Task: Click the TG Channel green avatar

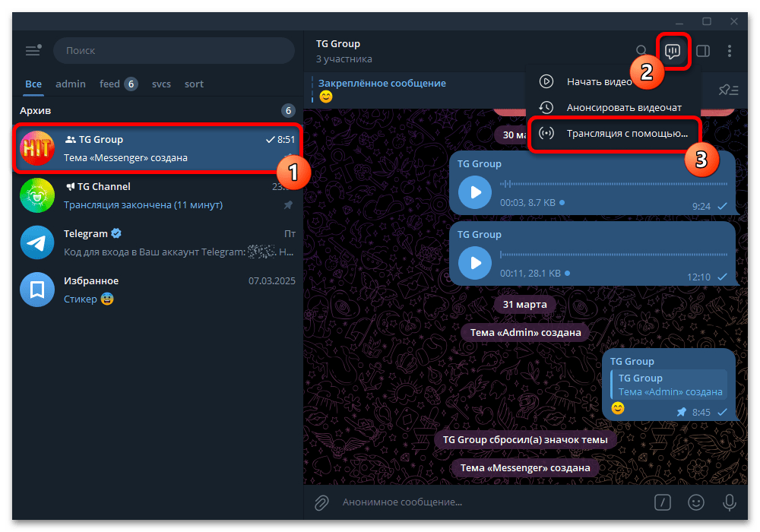Action: tap(37, 195)
